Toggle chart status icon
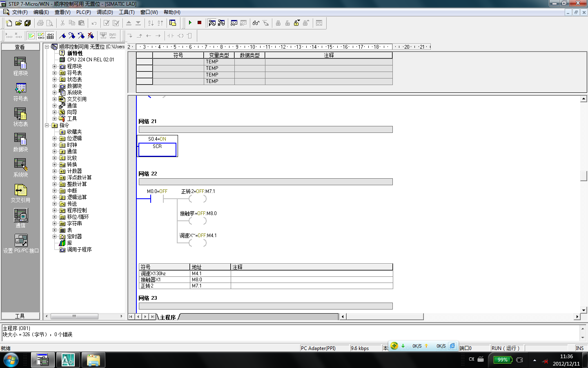The height and width of the screenshot is (368, 588). (x=234, y=23)
